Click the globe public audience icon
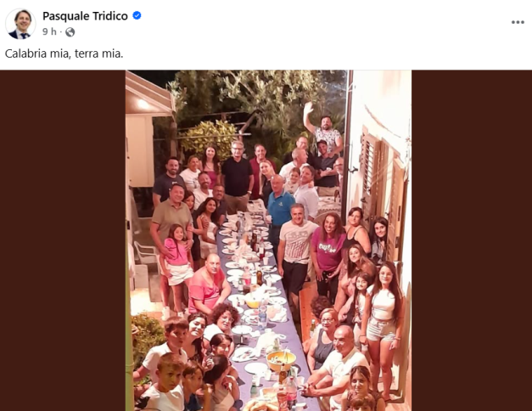Screen dimensions: 532x411 coord(70,32)
